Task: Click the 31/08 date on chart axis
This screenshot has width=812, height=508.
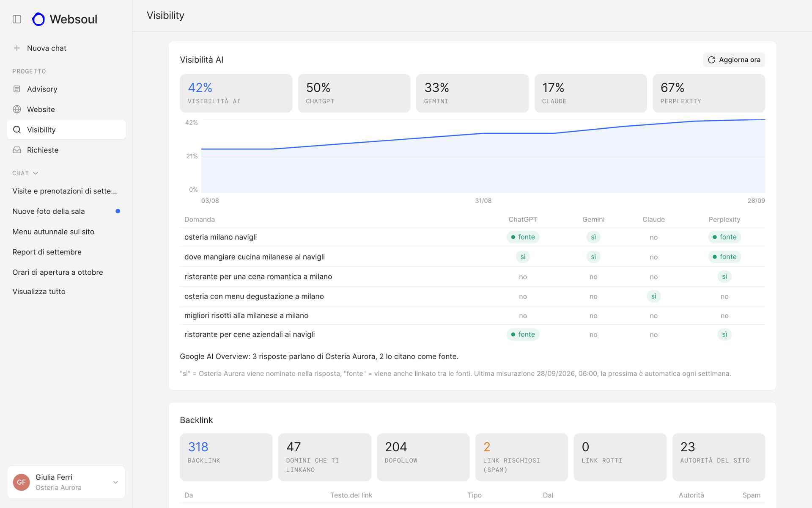Action: [x=483, y=201]
